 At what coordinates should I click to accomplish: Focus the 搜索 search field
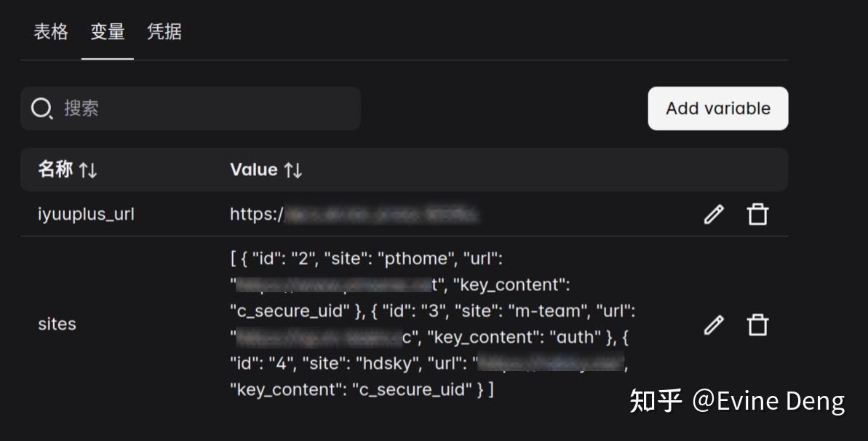[x=204, y=108]
